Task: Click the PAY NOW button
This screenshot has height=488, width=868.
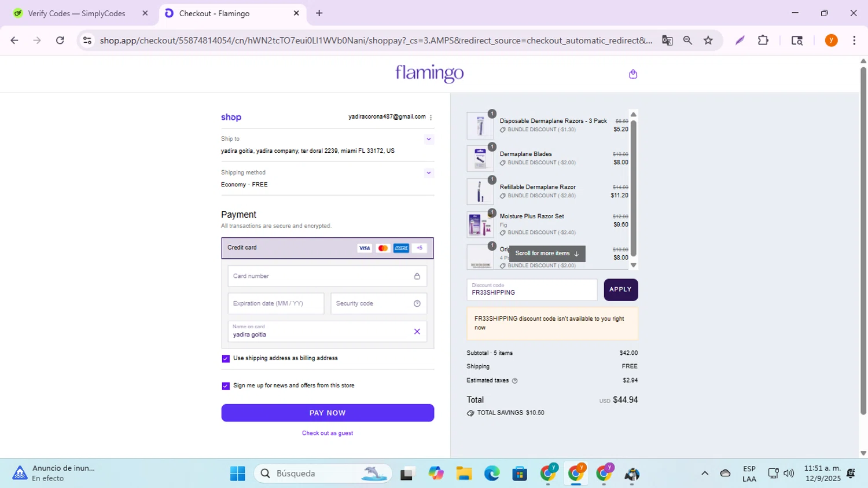Action: (328, 413)
